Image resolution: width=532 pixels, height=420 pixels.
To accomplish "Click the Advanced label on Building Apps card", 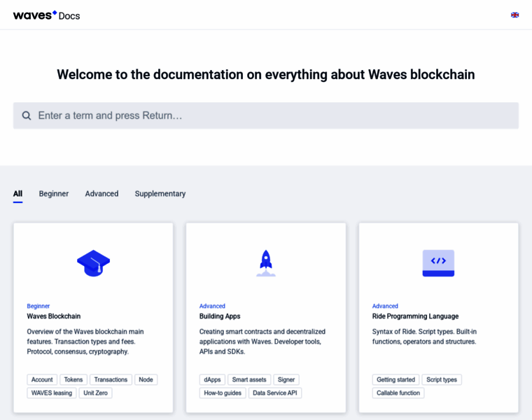I will click(212, 306).
